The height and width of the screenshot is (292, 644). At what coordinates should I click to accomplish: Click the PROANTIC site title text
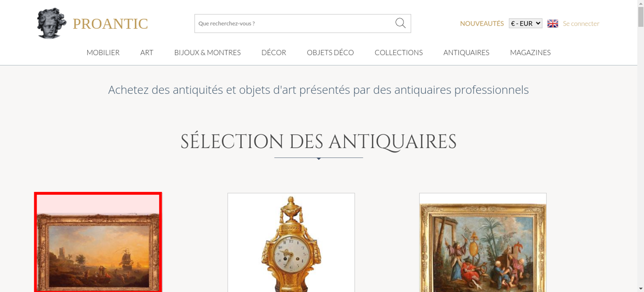click(x=110, y=24)
